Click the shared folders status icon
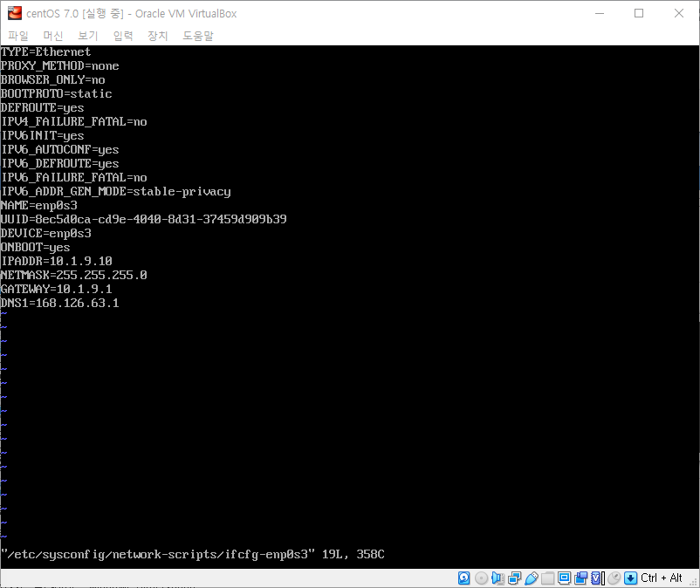 [548, 578]
